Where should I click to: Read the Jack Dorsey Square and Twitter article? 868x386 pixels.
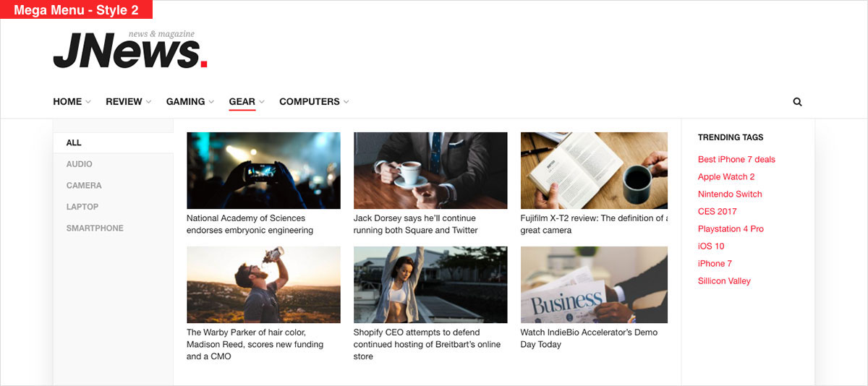click(x=416, y=224)
